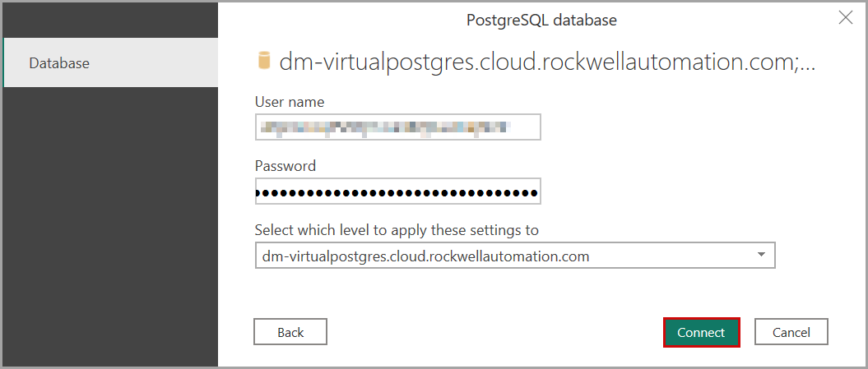Click the green accent bar beside Database

[x=4, y=62]
